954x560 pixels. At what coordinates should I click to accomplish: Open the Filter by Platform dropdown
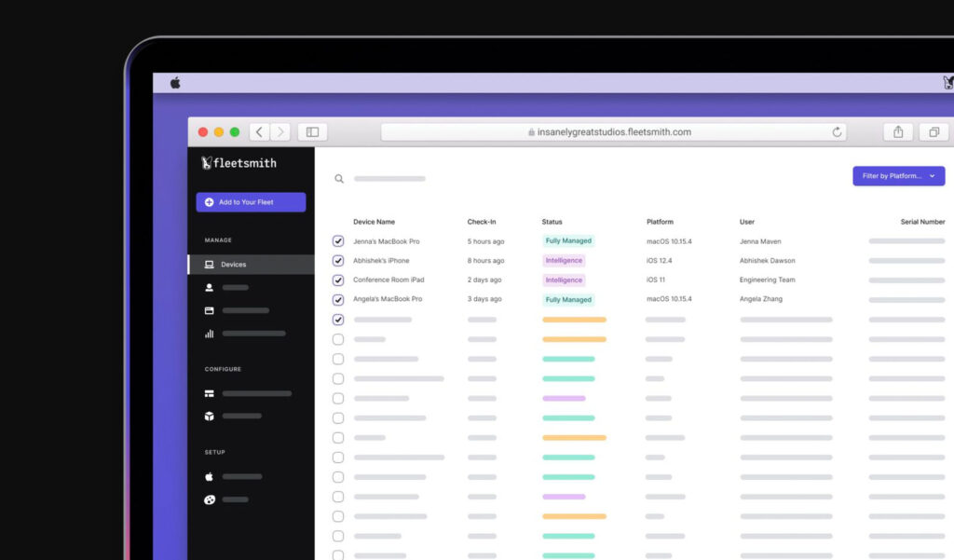coord(898,176)
